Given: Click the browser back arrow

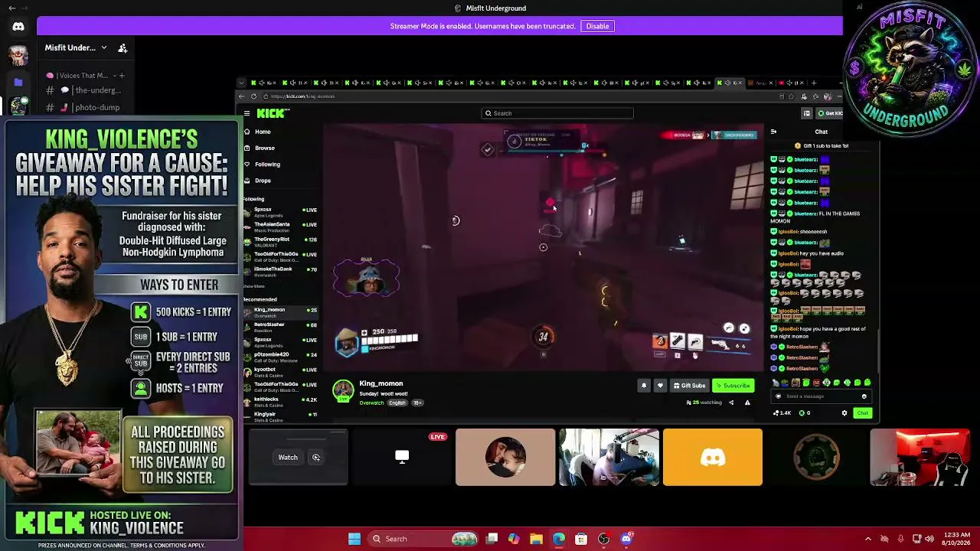Looking at the screenshot, I should [x=242, y=96].
